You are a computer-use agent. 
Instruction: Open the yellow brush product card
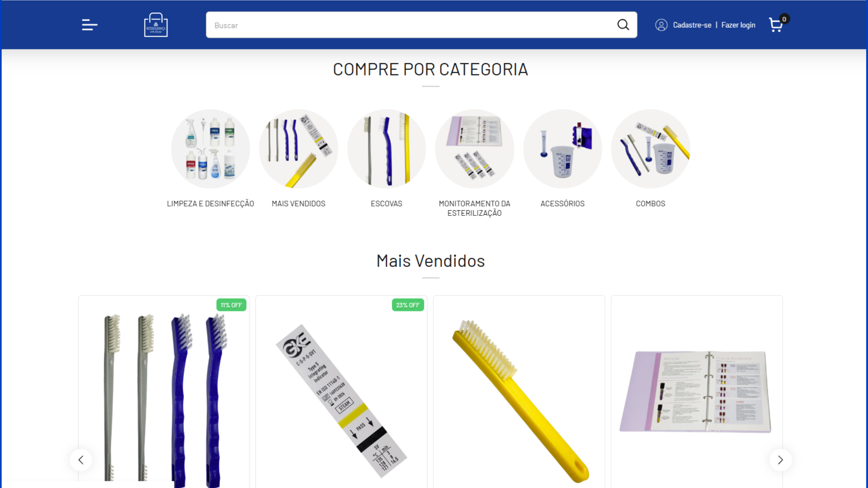(519, 392)
